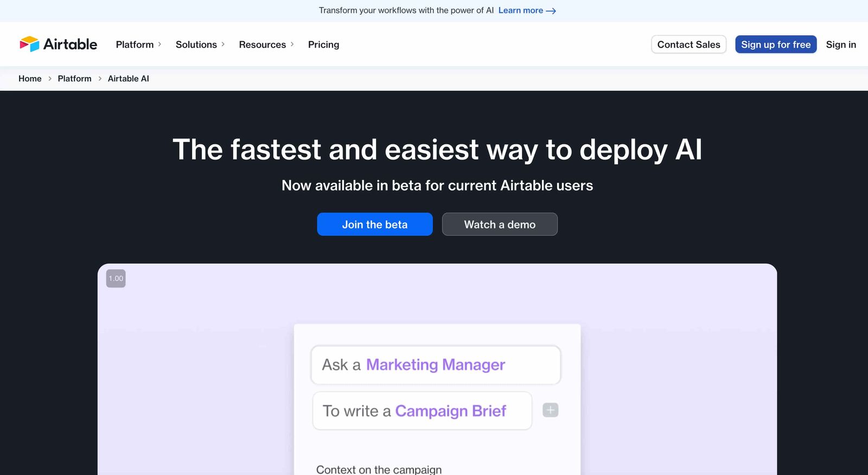Image resolution: width=868 pixels, height=475 pixels.
Task: Select the Airtable AI breadcrumb
Action: 128,79
